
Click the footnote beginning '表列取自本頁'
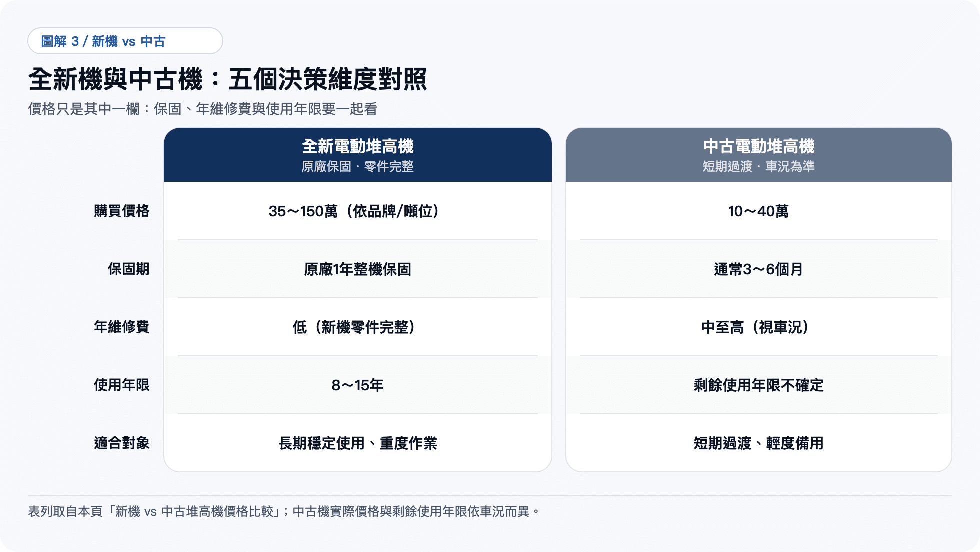(x=285, y=511)
